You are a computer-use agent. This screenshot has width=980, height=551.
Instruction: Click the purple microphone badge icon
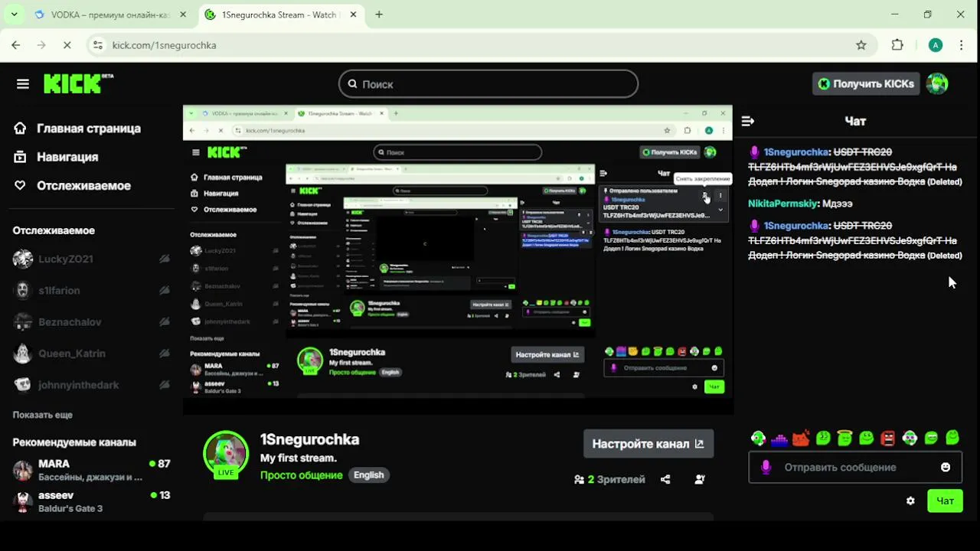pos(766,468)
